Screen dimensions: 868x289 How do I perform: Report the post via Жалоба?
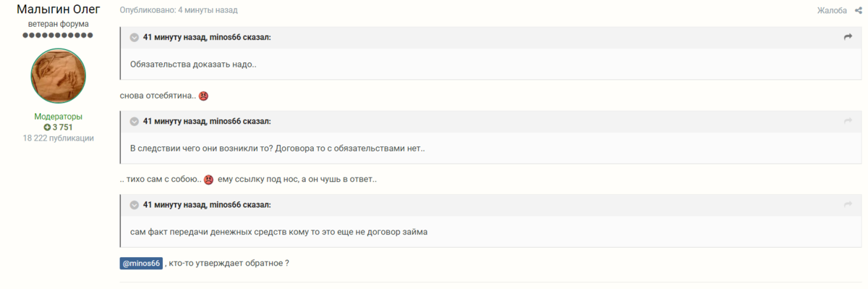832,11
